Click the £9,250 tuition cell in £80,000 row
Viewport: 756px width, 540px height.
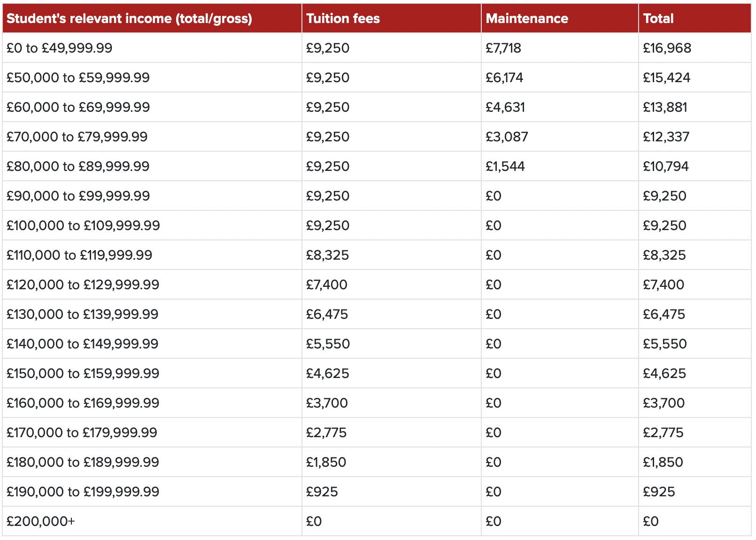point(391,166)
